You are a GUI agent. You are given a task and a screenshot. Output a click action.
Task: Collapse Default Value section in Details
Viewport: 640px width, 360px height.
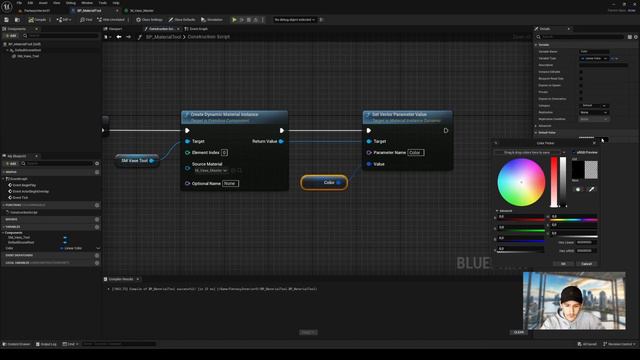pyautogui.click(x=536, y=133)
